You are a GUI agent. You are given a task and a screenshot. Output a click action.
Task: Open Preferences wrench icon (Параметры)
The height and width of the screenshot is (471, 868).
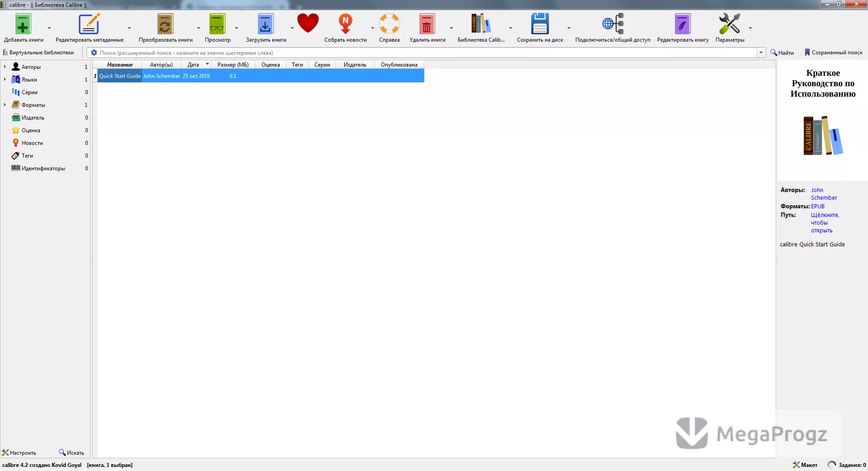(x=729, y=24)
